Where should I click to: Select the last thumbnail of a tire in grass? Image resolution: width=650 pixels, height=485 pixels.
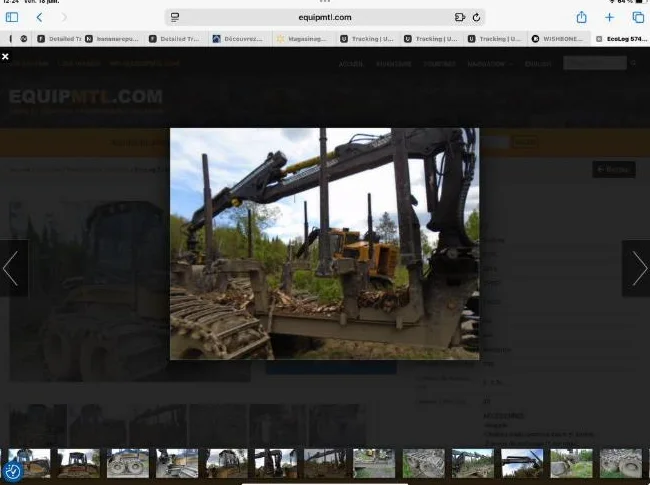pyautogui.click(x=621, y=463)
